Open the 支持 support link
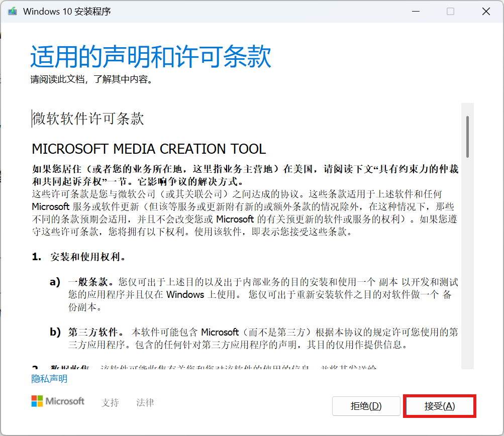Screen dimensions: 504x436 [110, 402]
